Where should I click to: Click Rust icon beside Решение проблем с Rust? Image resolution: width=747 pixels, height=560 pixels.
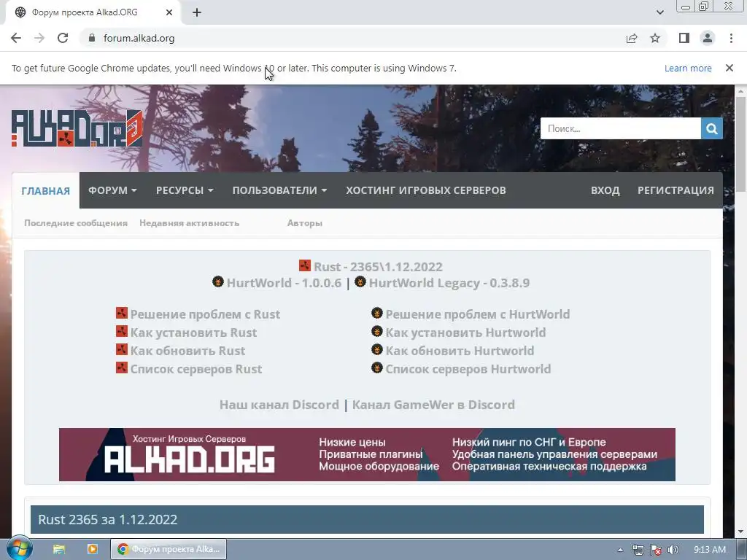(122, 313)
